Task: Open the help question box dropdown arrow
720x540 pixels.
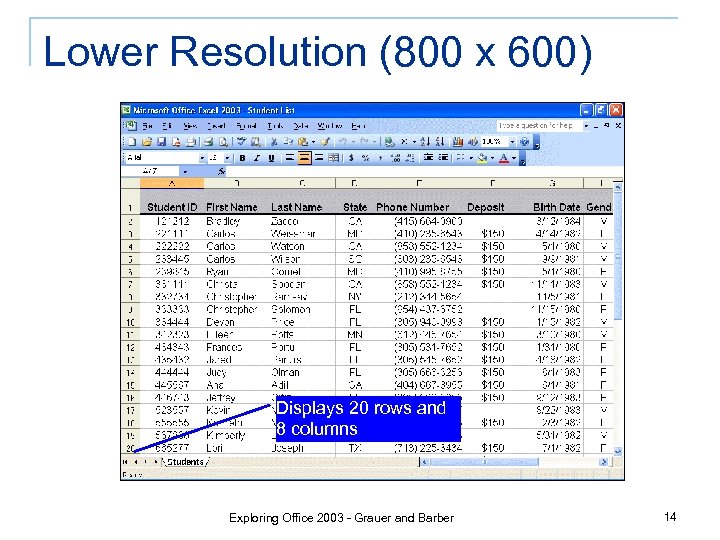Action: click(586, 125)
